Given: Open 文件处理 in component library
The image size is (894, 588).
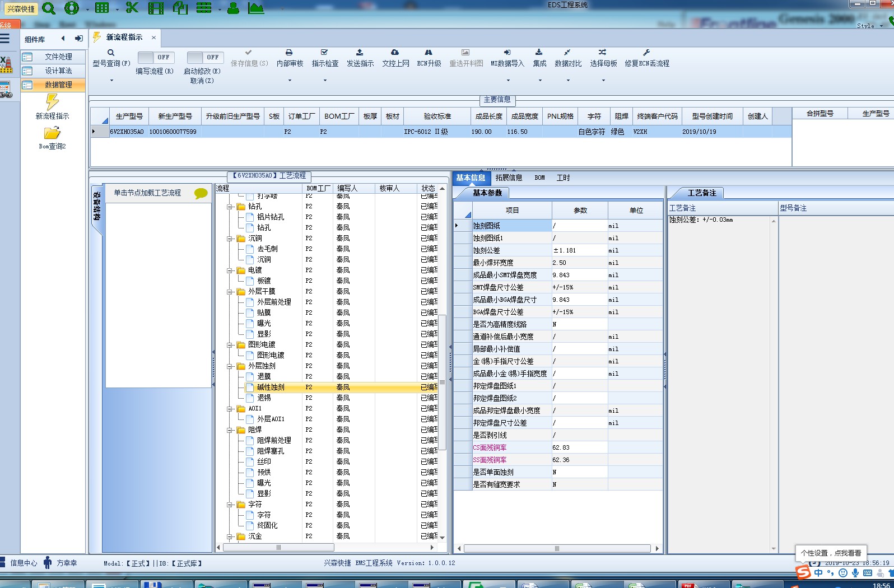Looking at the screenshot, I should [53, 57].
